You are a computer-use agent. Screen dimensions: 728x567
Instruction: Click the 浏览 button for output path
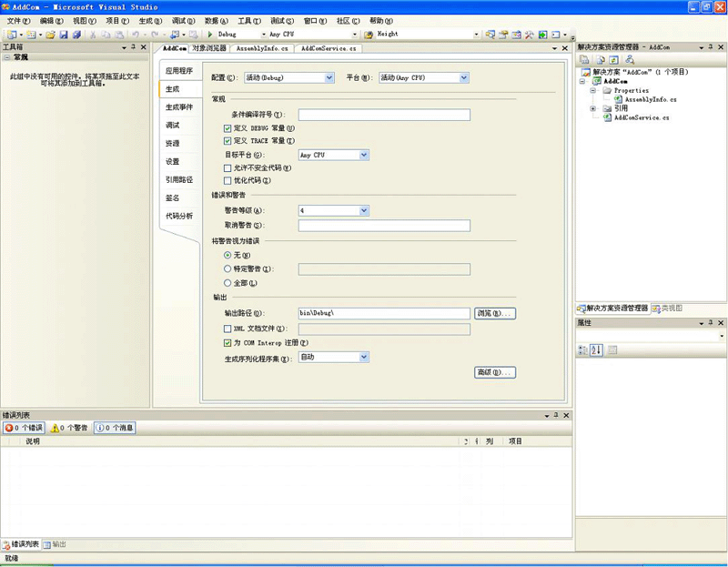coord(495,313)
